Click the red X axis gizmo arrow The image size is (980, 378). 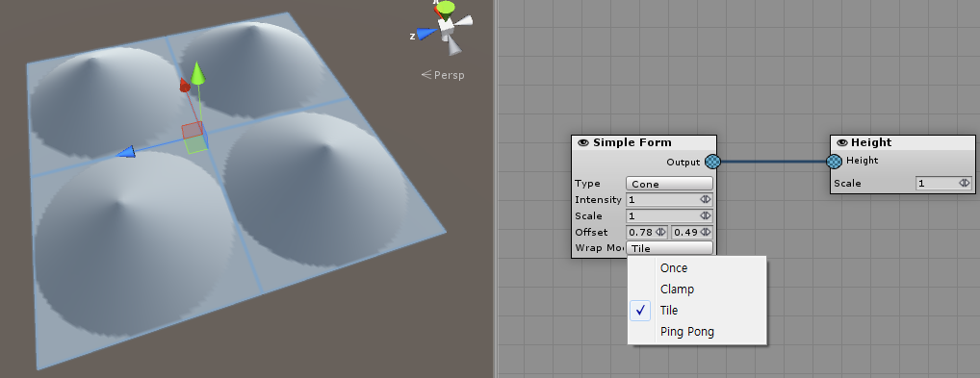pos(185,85)
